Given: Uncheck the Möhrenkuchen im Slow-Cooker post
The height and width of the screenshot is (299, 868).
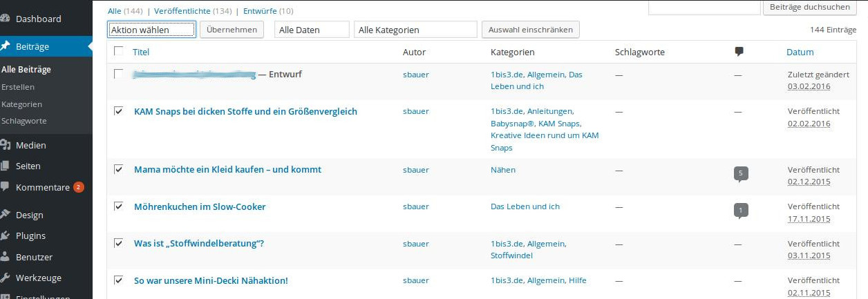Looking at the screenshot, I should coord(119,206).
